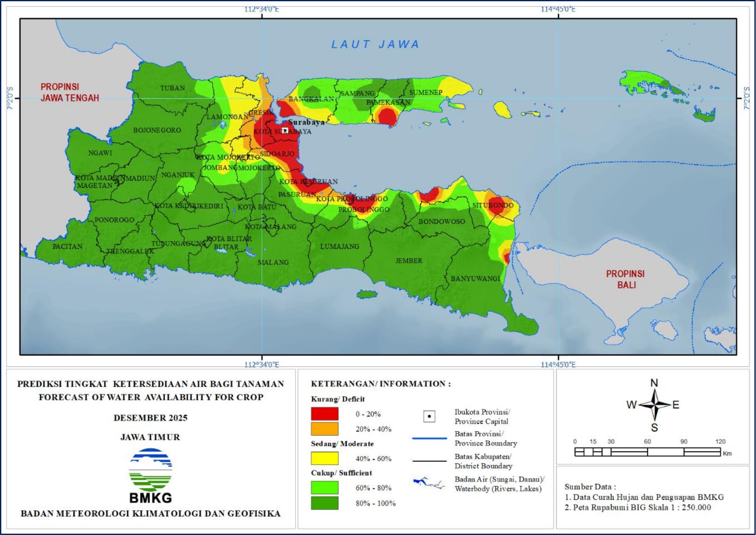This screenshot has height=535, width=756.
Task: Click the yellow 40% - 60% swatch
Action: point(325,458)
